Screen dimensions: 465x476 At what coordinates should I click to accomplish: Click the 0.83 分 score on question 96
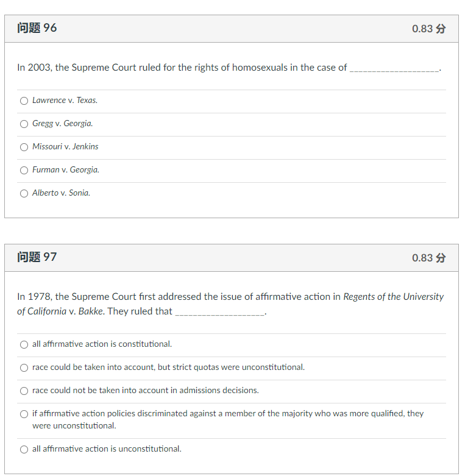point(428,29)
